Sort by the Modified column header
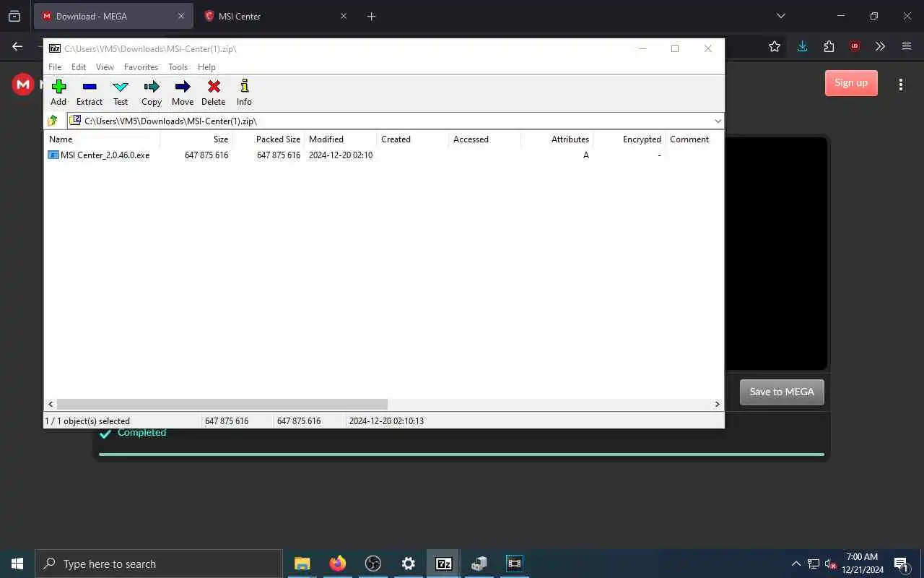 point(341,139)
